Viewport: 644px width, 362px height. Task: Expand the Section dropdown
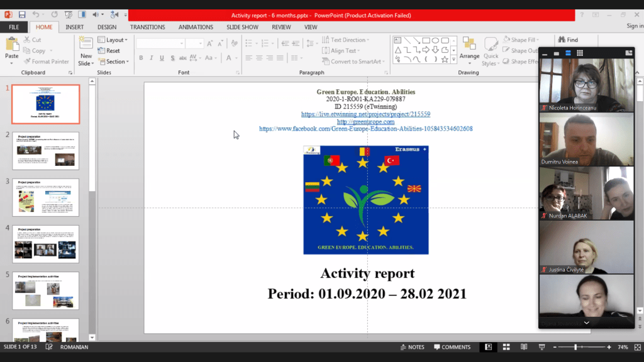(116, 62)
